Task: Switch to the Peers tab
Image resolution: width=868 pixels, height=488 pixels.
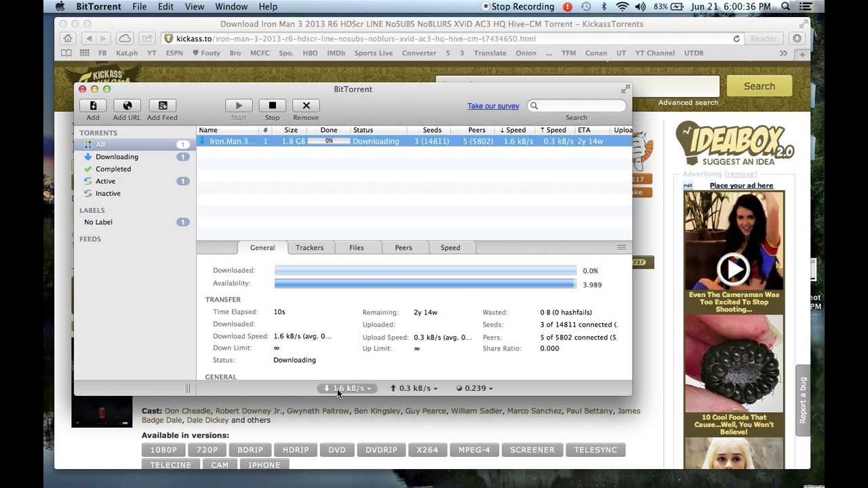Action: point(403,247)
